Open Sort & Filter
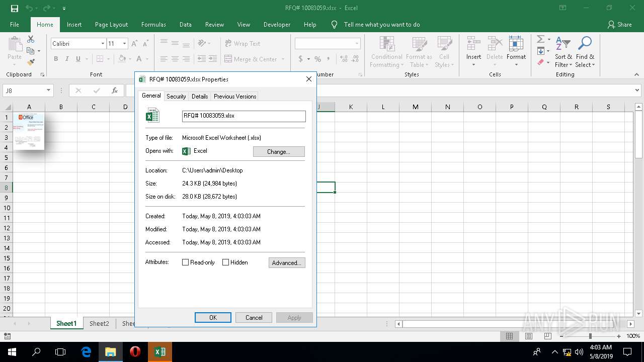 click(x=563, y=51)
